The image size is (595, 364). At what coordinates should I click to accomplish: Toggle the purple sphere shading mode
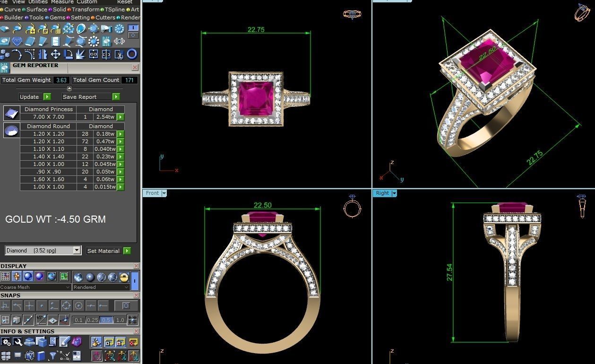(x=39, y=277)
